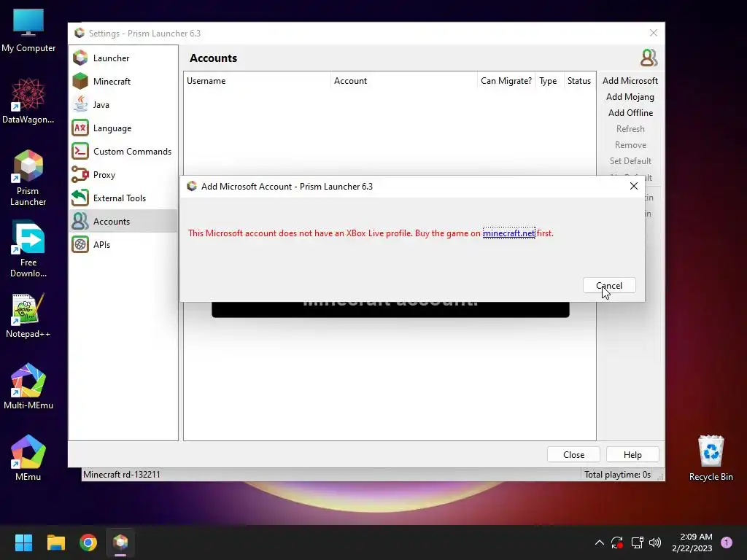The width and height of the screenshot is (747, 560).
Task: Close the Add Microsoft Account dialog
Action: click(634, 186)
